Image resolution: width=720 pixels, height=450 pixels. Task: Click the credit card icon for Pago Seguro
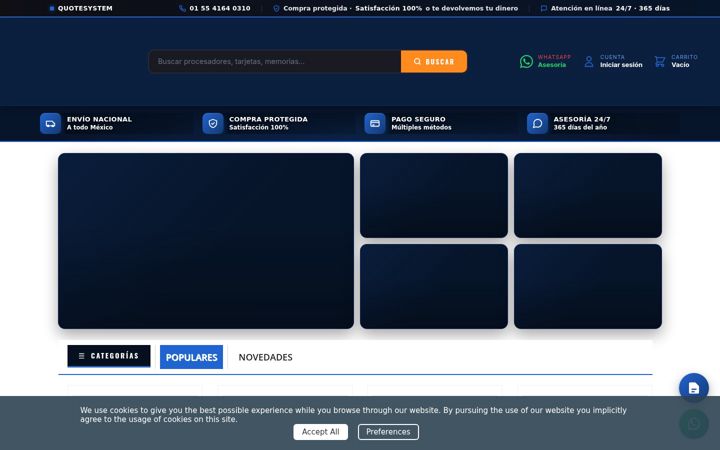pos(375,124)
